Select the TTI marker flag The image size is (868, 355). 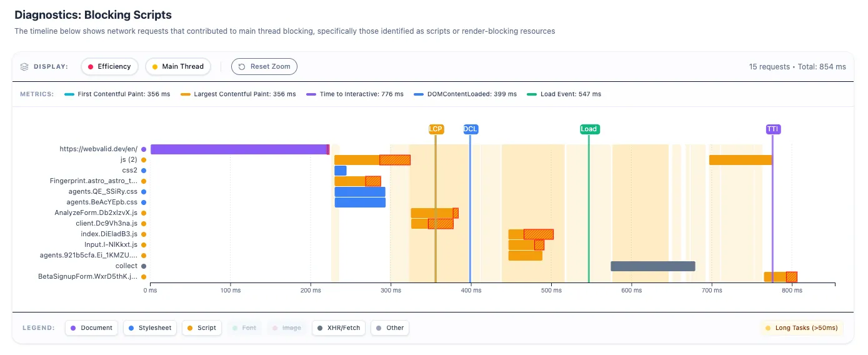pyautogui.click(x=773, y=129)
